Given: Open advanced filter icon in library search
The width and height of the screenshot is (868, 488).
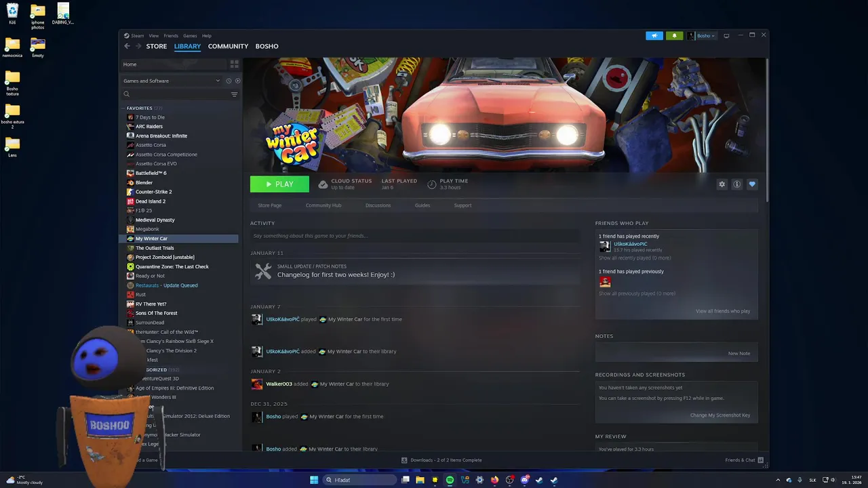Looking at the screenshot, I should (x=235, y=94).
